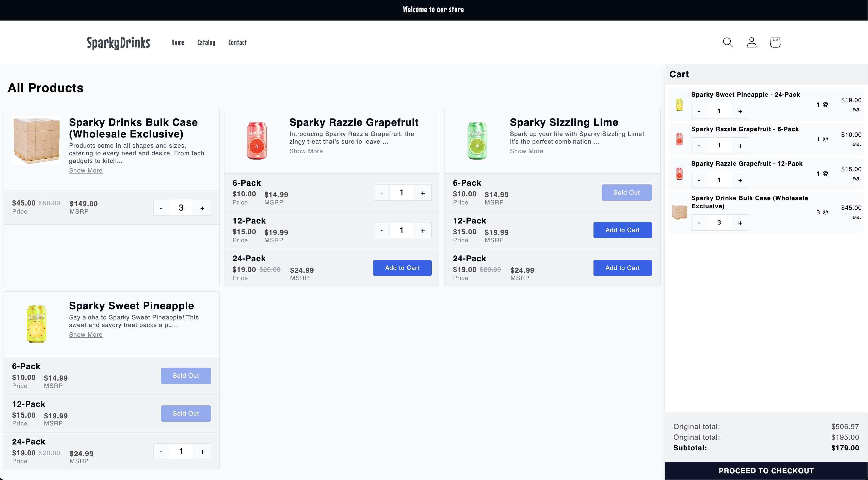Click the bulk case pallet image
The height and width of the screenshot is (480, 868).
pos(36,140)
